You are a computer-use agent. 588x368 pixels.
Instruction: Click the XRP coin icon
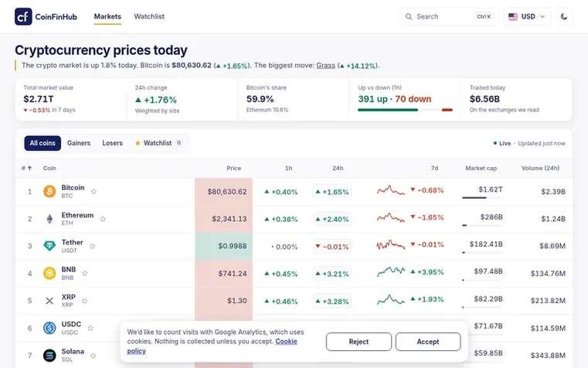49,301
